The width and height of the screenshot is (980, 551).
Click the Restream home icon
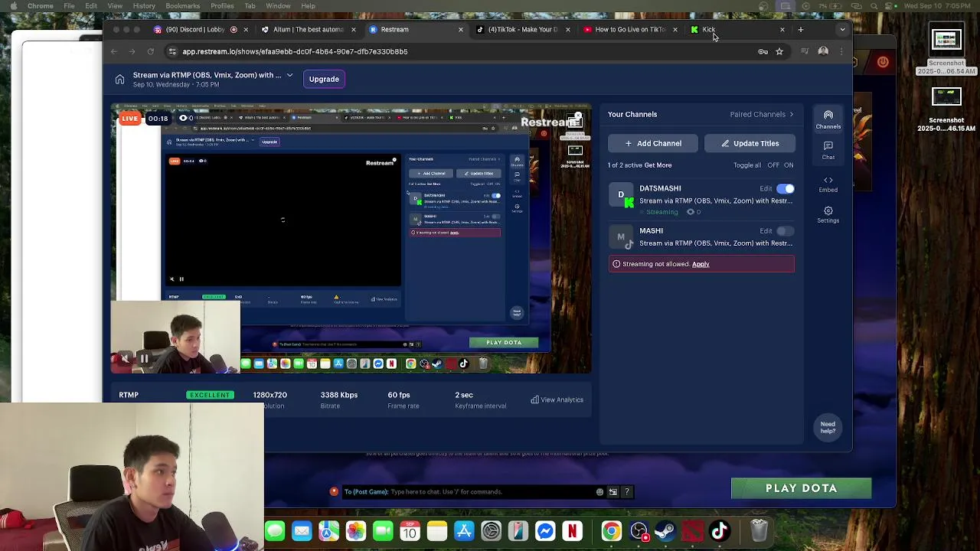point(119,80)
